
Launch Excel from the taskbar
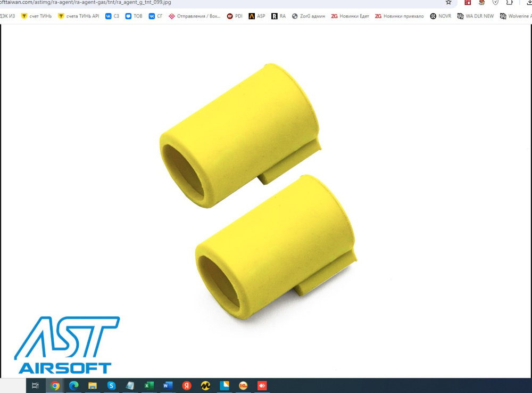coord(148,386)
